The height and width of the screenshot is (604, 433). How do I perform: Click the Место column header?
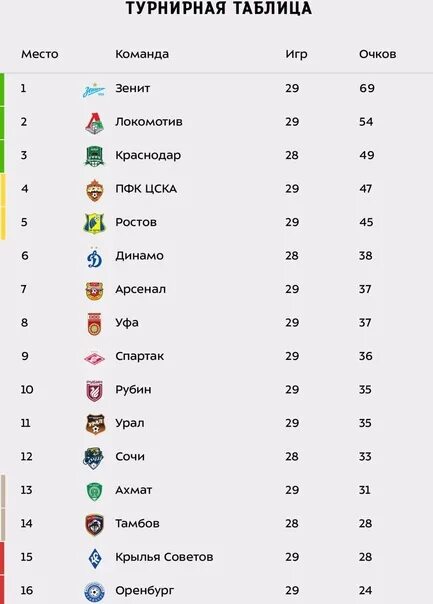tap(40, 54)
